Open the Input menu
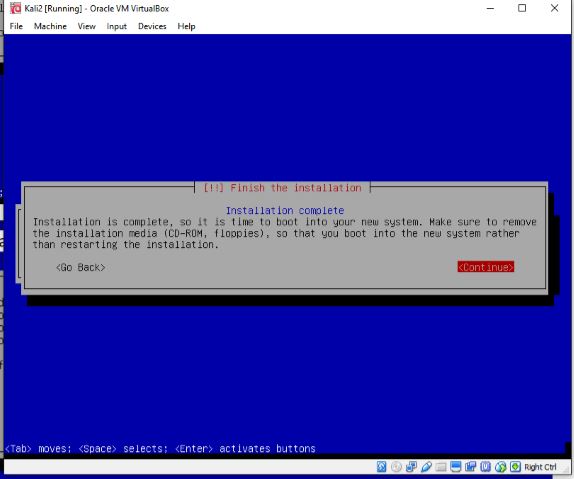The image size is (574, 479). point(116,26)
